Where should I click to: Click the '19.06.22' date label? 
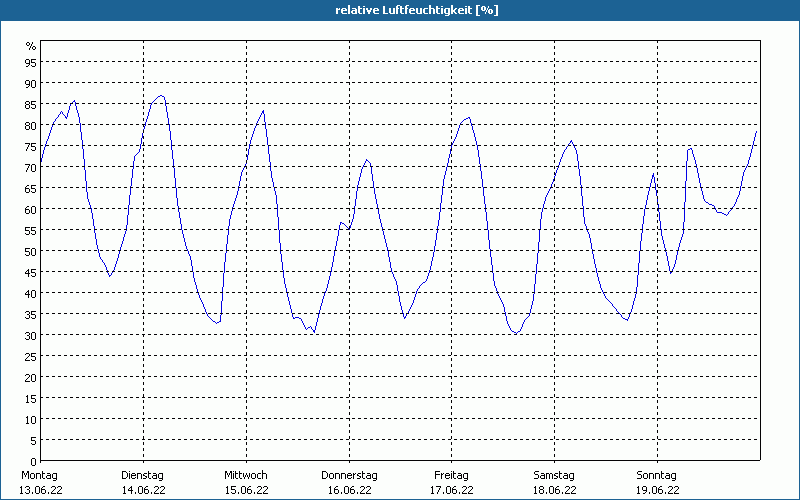point(658,490)
